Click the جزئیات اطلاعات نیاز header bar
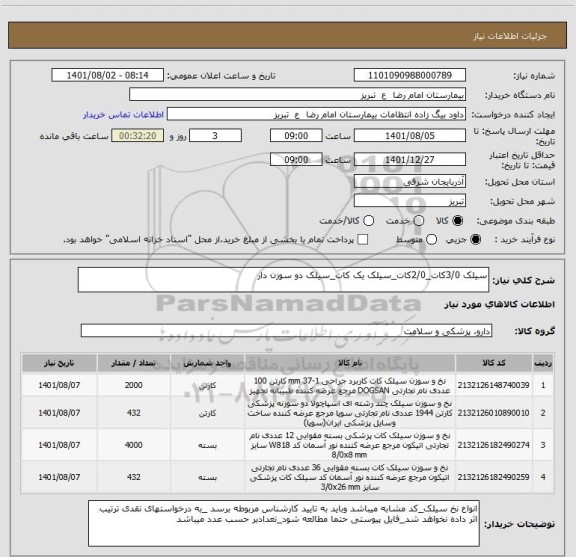The width and height of the screenshot is (576, 557). pyautogui.click(x=288, y=35)
